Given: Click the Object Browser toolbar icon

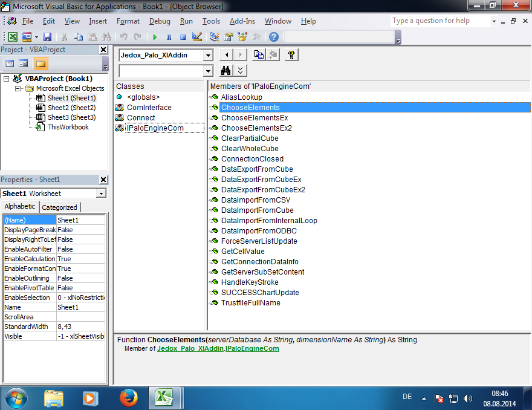Looking at the screenshot, I should pyautogui.click(x=242, y=37).
